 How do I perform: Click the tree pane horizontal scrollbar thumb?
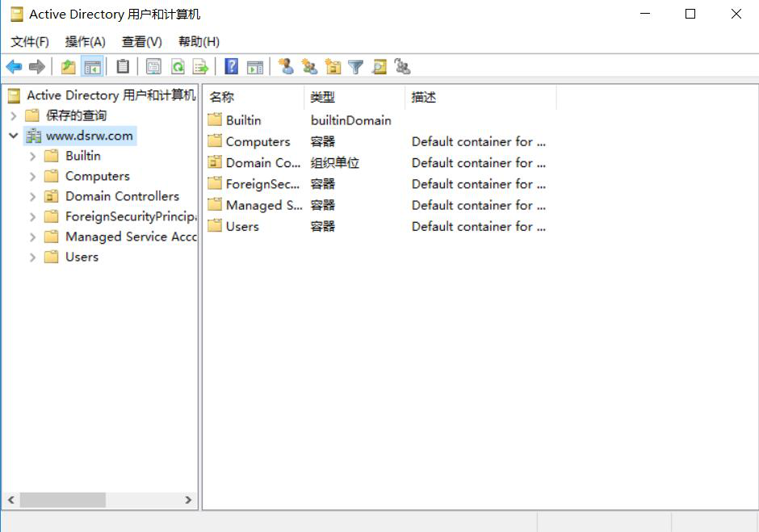tap(62, 500)
